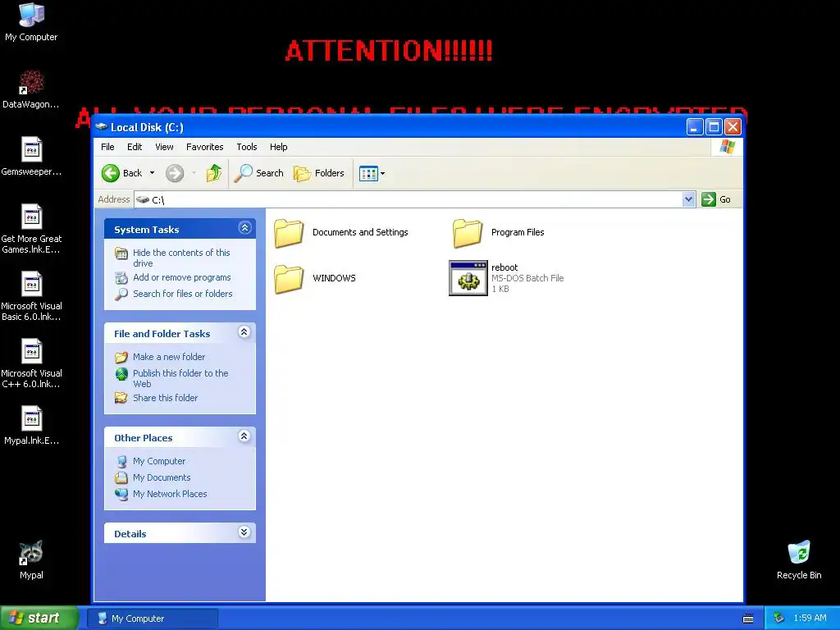
Task: Click the new folder icon in File Tasks
Action: [121, 357]
